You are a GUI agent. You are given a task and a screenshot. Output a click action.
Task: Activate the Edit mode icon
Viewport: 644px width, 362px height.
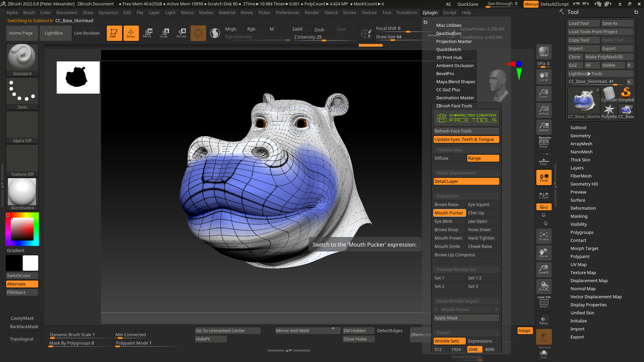click(x=114, y=33)
